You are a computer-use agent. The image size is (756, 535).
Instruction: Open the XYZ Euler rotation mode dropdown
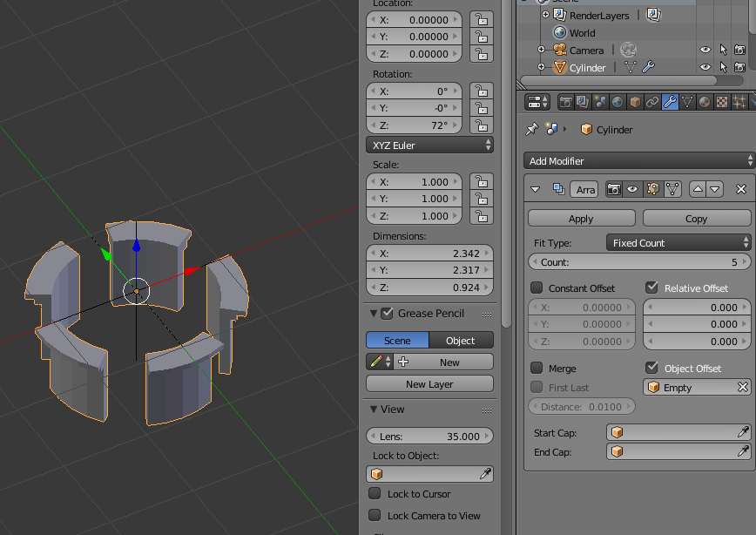pos(429,146)
